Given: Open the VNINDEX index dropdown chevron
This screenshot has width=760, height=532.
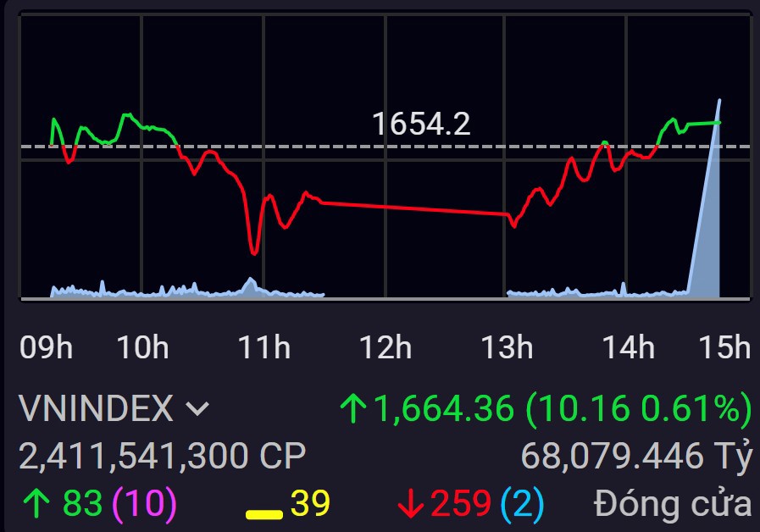Looking at the screenshot, I should coord(197,408).
